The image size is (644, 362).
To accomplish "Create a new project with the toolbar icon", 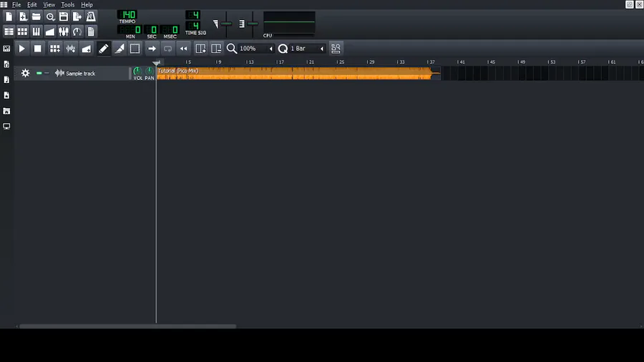I will click(x=9, y=16).
